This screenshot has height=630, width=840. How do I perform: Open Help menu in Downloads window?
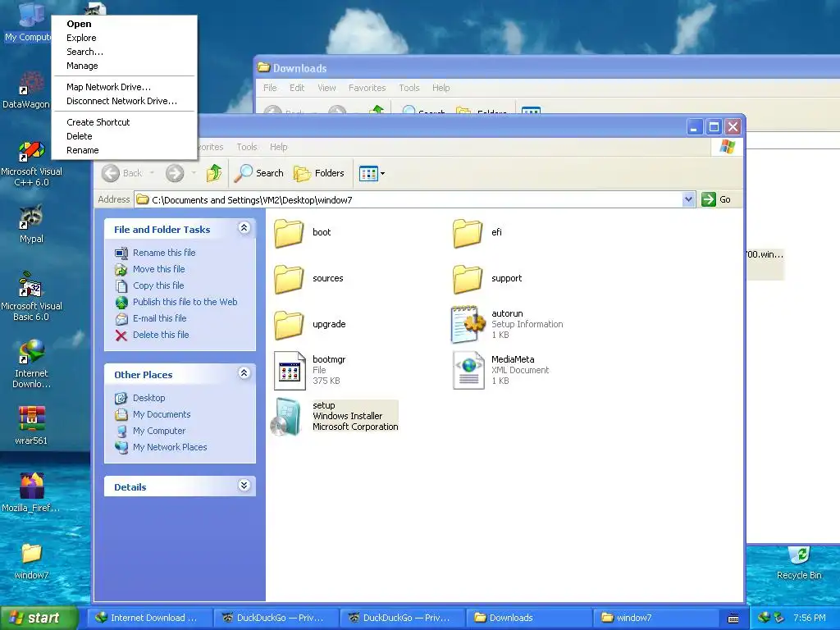pyautogui.click(x=441, y=88)
